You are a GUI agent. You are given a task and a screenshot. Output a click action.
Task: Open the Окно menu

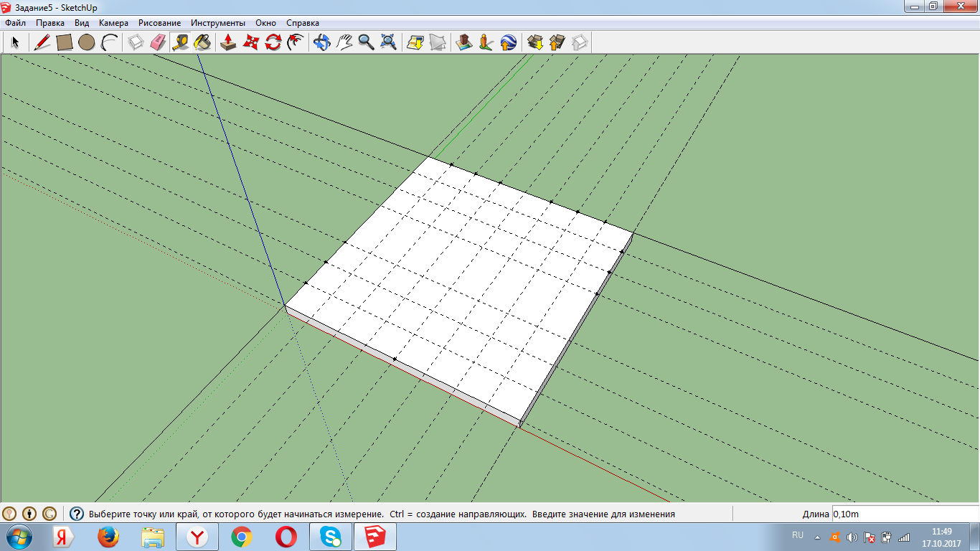[265, 23]
